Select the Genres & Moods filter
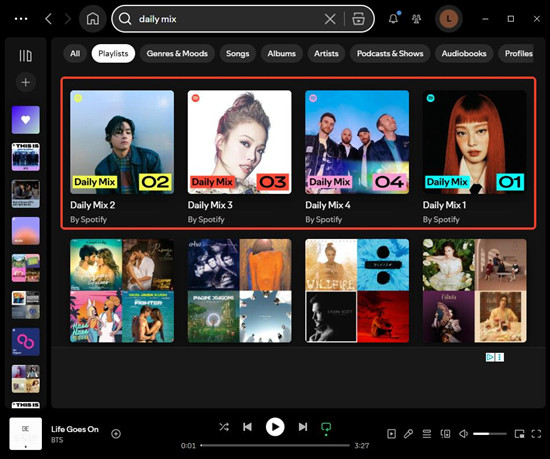Screen dimensions: 550x459 point(177,54)
